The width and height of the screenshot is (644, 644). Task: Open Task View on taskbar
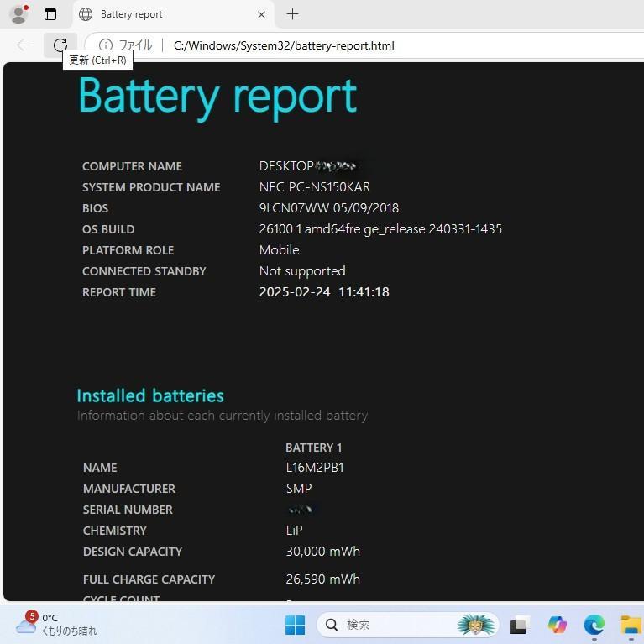pos(520,625)
